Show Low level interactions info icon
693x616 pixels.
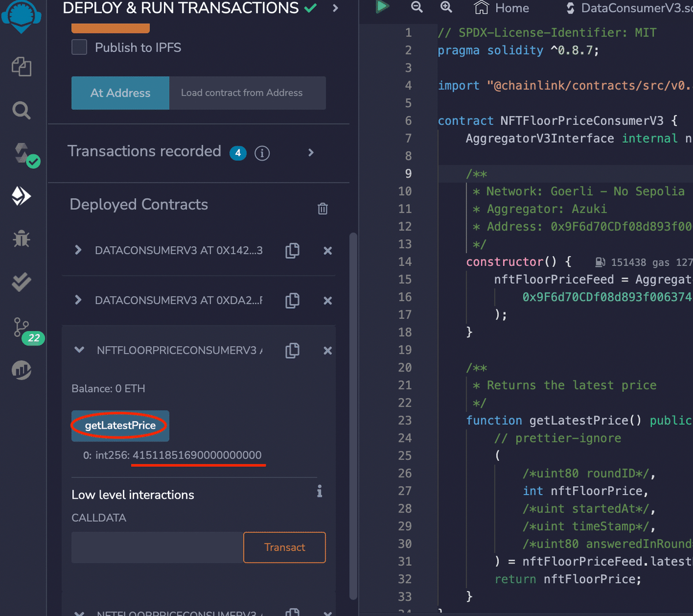(x=319, y=491)
